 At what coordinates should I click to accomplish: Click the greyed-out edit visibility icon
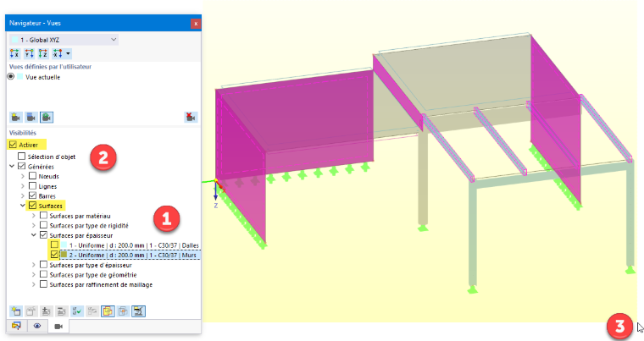tap(31, 311)
